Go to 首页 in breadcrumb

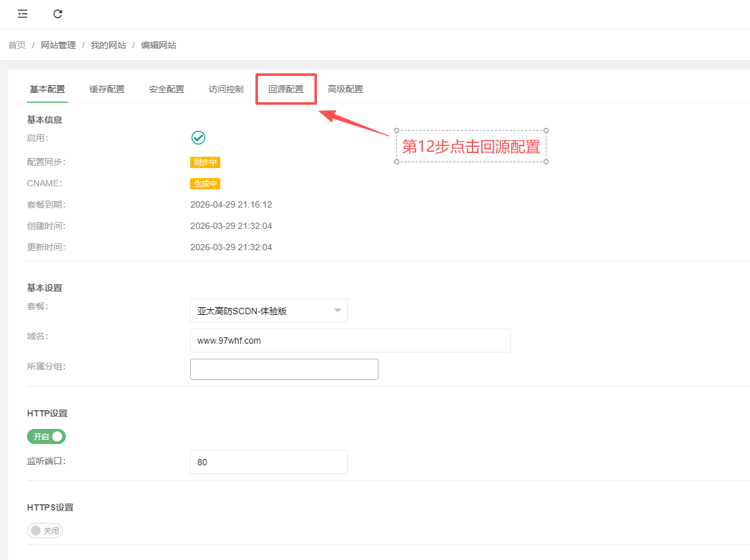point(17,45)
